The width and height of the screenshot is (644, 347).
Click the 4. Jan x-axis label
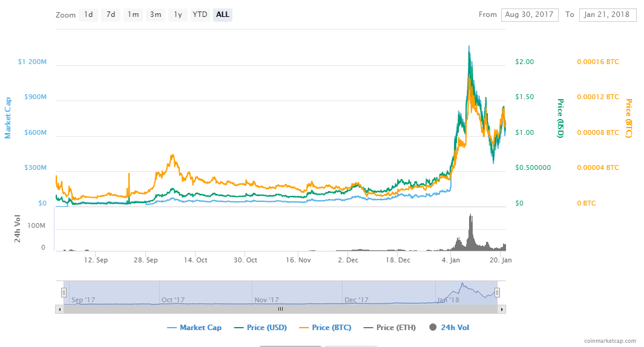[x=450, y=260]
